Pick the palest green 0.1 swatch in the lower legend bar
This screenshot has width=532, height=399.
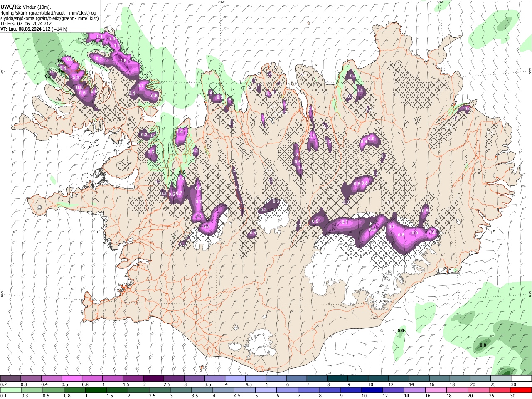point(11,390)
